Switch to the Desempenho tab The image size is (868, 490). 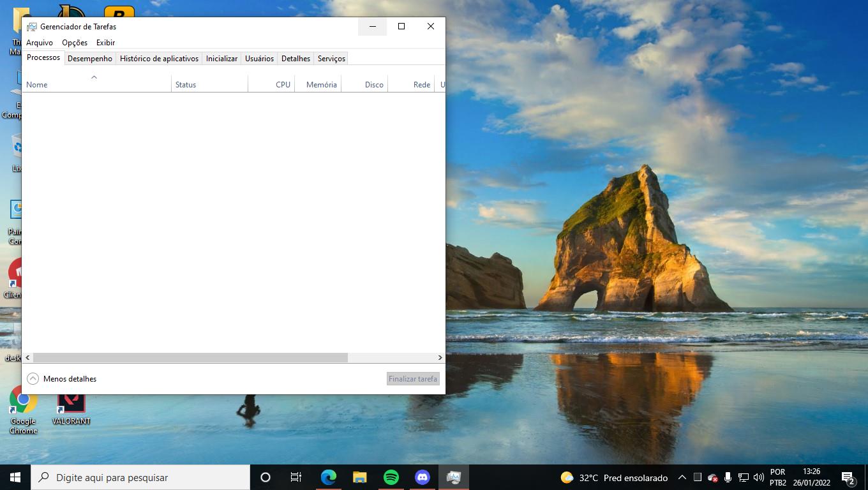point(90,59)
